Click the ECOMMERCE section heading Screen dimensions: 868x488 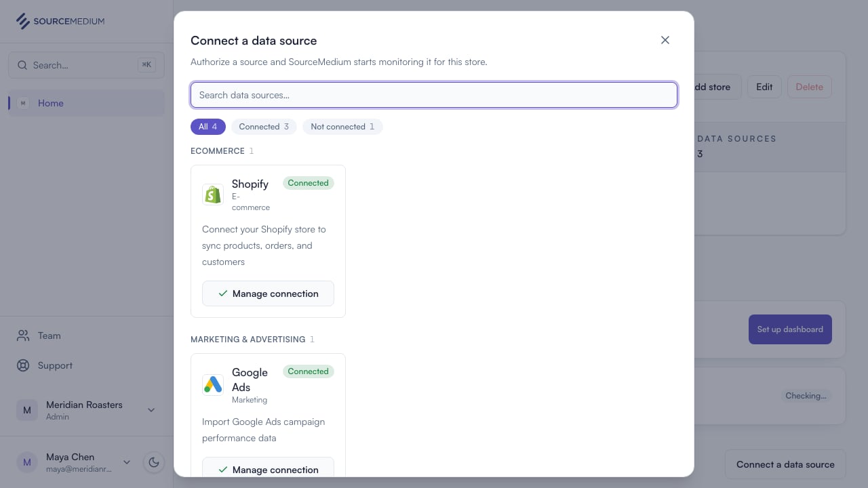coord(218,150)
